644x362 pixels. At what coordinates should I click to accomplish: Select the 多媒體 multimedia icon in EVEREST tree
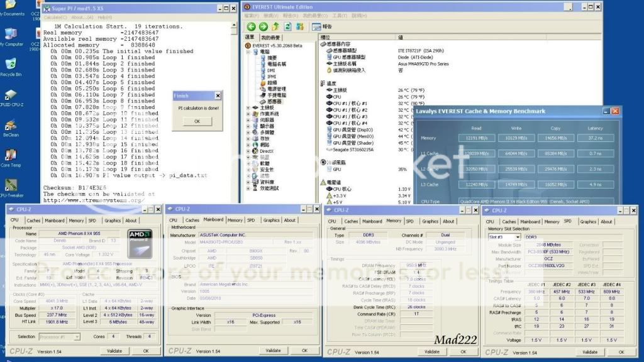[x=255, y=132]
